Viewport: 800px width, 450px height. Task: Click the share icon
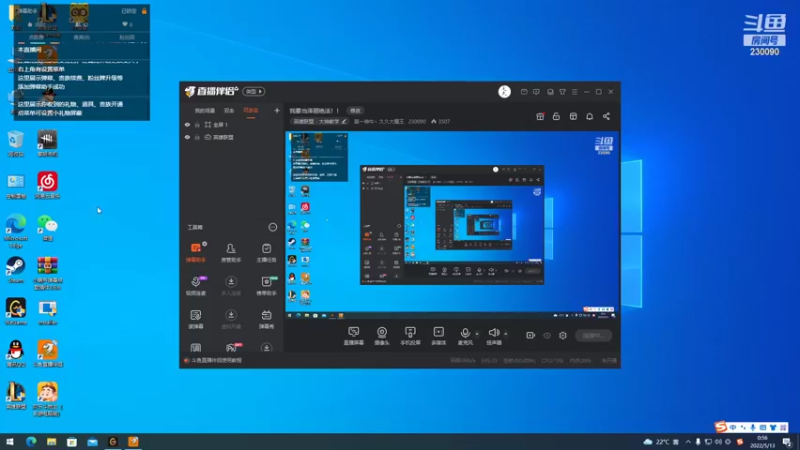click(606, 116)
